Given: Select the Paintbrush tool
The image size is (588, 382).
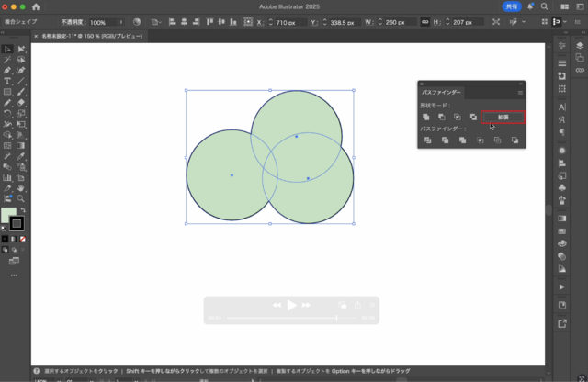Looking at the screenshot, I should pyautogui.click(x=21, y=92).
